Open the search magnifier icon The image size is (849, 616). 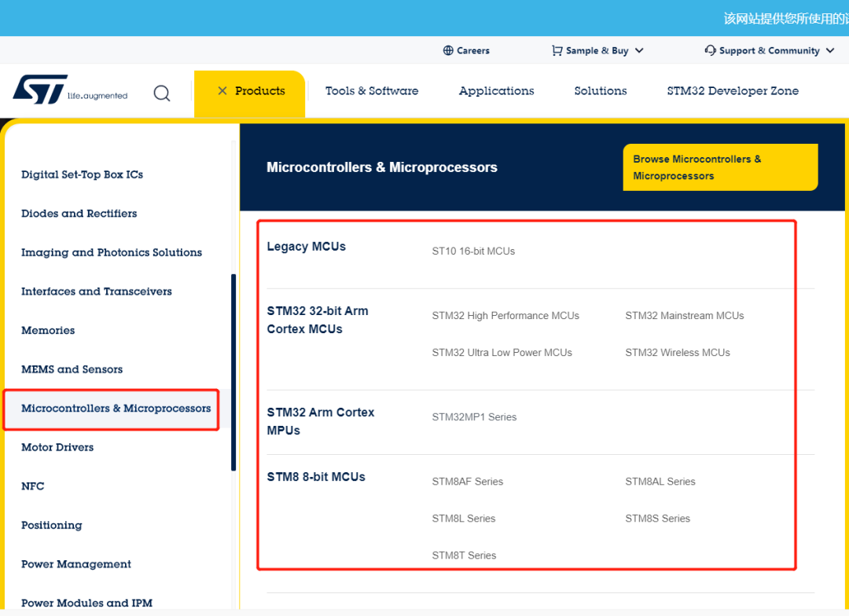(162, 93)
